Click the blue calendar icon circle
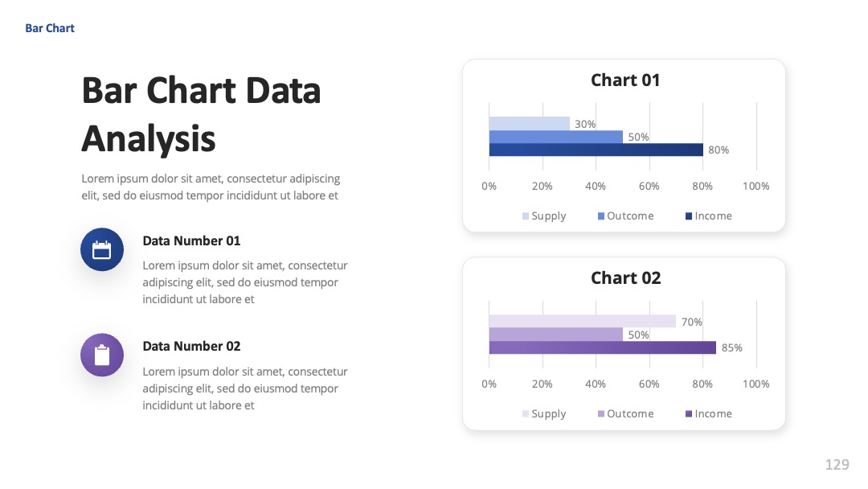868x489 pixels. point(102,249)
